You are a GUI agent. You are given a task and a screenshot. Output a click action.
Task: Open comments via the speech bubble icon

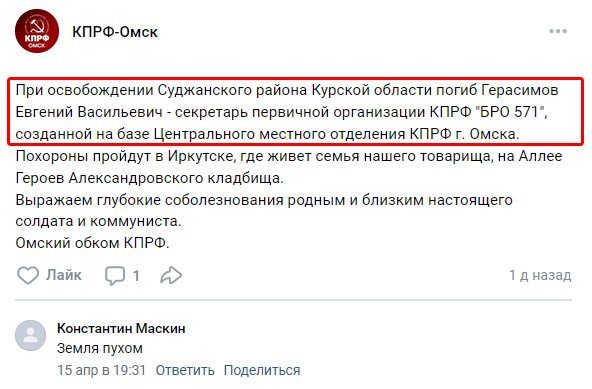coord(115,275)
